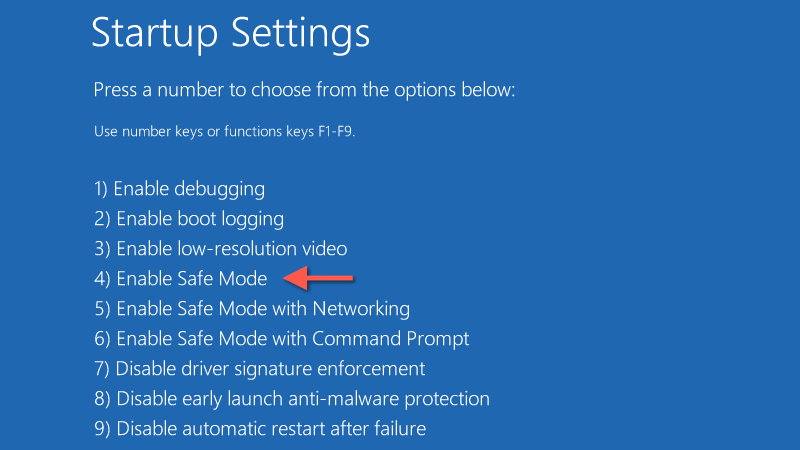Viewport: 800px width, 450px height.
Task: Click the '1)' number before Enable debugging
Action: [101, 188]
